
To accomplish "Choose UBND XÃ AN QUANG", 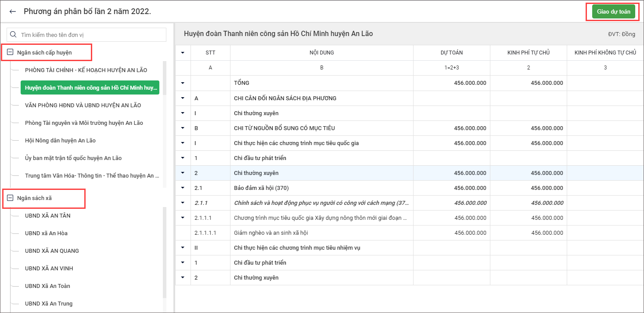I will 52,251.
